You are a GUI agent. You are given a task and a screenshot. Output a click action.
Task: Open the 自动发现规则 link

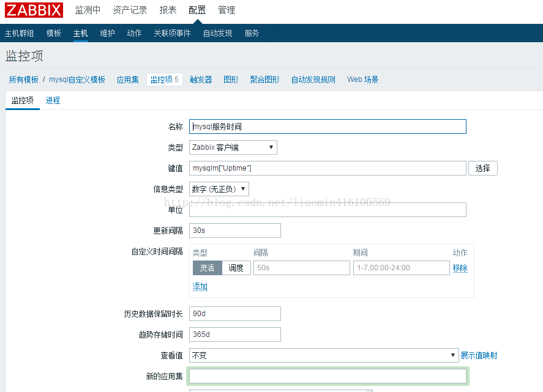pyautogui.click(x=313, y=80)
